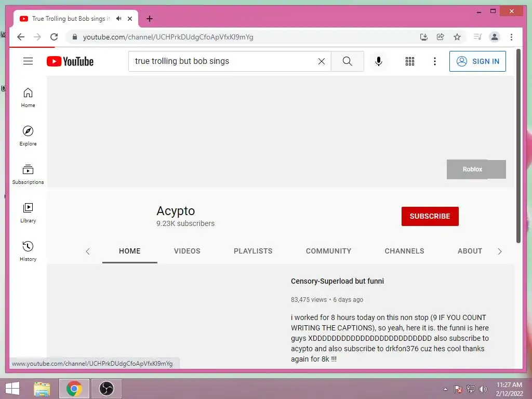
Task: Click the browser address bar URL
Action: pyautogui.click(x=168, y=37)
